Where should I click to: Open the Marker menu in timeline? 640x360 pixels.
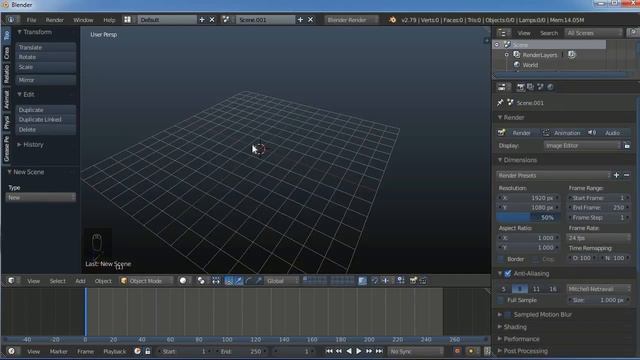[58, 351]
